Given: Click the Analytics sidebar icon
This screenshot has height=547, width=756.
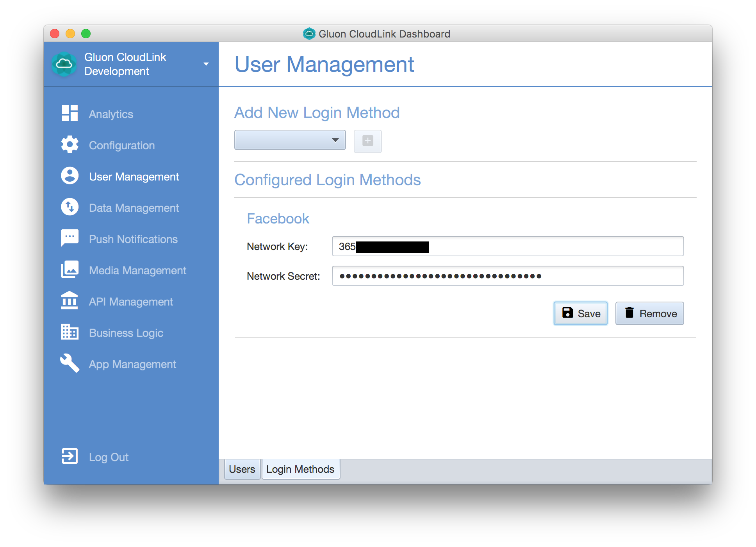Looking at the screenshot, I should coord(69,114).
